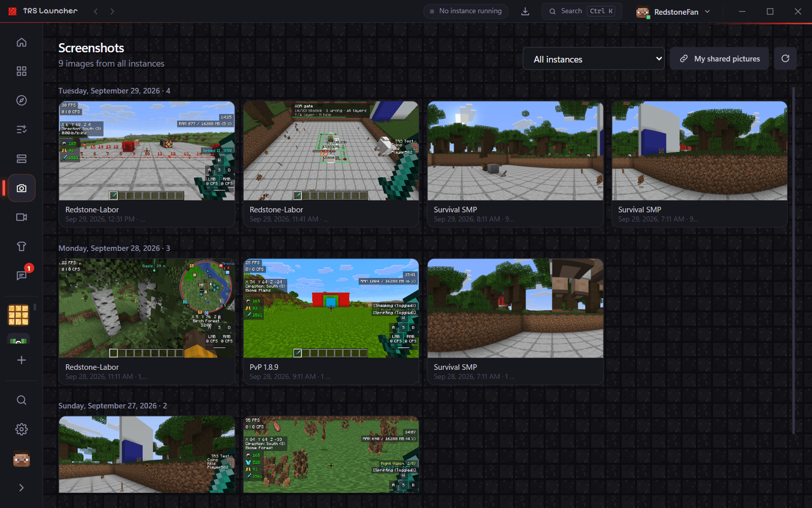Viewport: 812px width, 508px height.
Task: Open the Home page in sidebar
Action: 21,42
